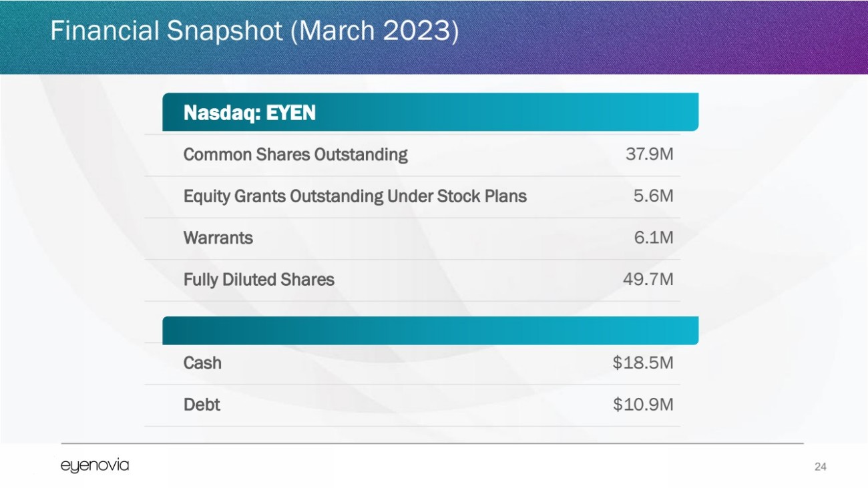Click the Financial Snapshot slide title
The width and height of the screenshot is (868, 488).
pos(254,31)
